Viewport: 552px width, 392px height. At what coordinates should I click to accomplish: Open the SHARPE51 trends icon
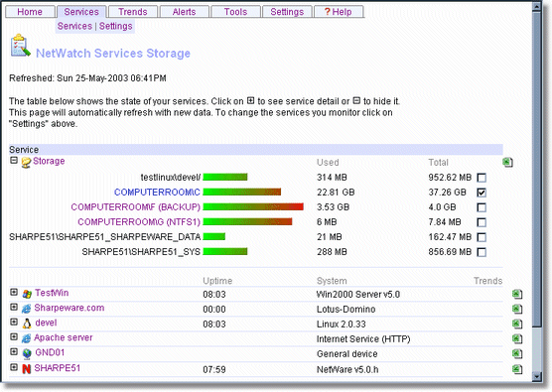[x=517, y=369]
